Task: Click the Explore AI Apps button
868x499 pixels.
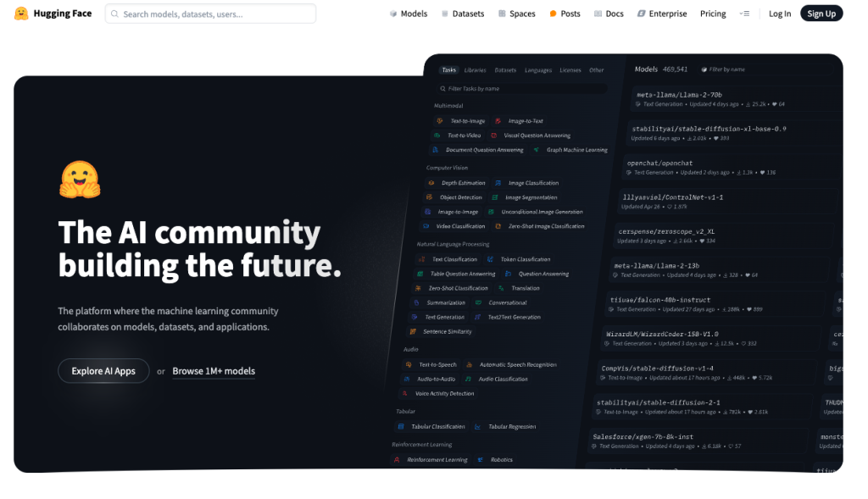Action: point(103,371)
